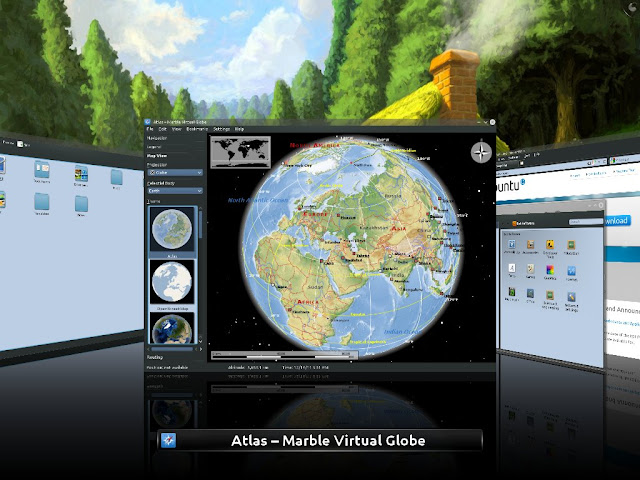Click the Download button on Ubuntu page
The width and height of the screenshot is (640, 480).
point(617,220)
